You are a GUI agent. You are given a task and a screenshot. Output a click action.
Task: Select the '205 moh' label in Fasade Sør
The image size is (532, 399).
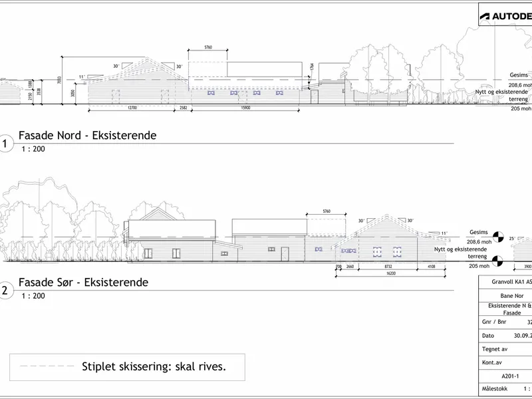click(479, 266)
